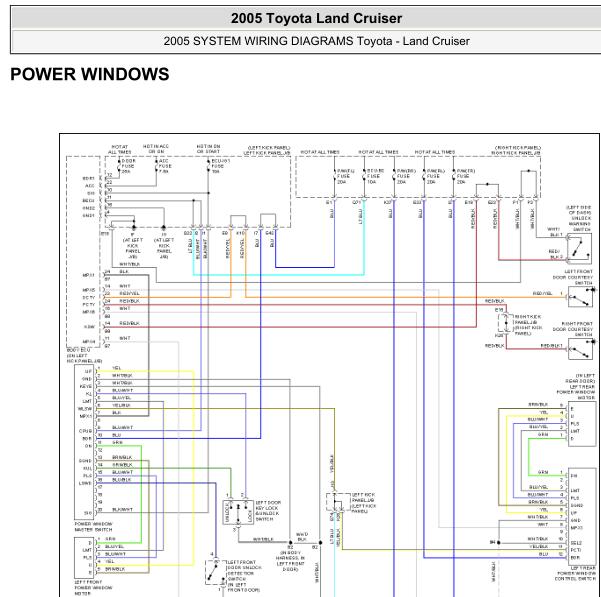The image size is (601, 597).
Task: Click the "RIGHT KICK PANEL J/B" label at top
Action: [x=516, y=151]
